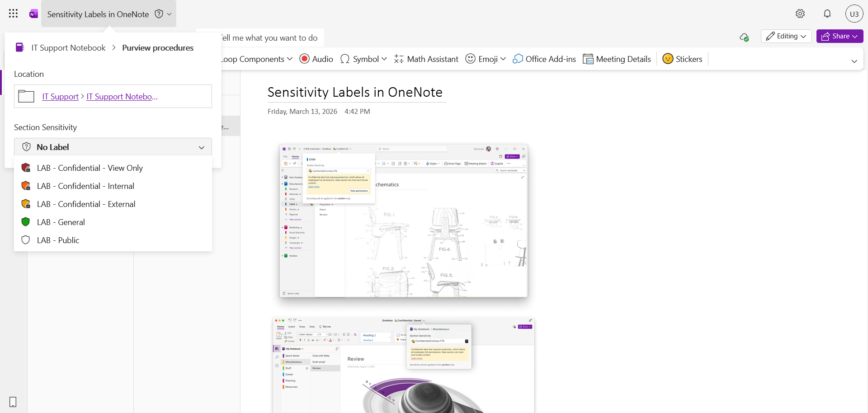Click the OneNote app logo icon
This screenshot has height=413, width=868.
tap(33, 14)
